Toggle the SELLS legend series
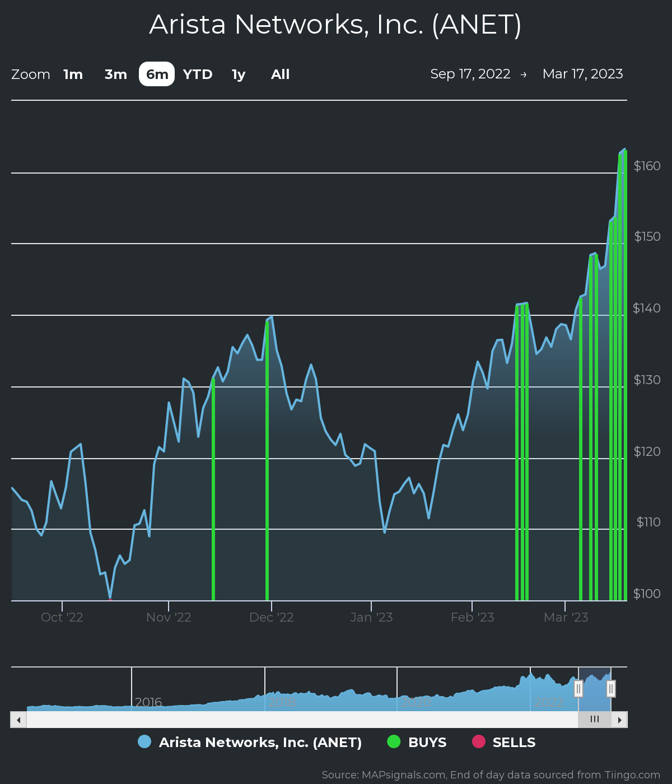This screenshot has height=784, width=672. coord(503,742)
